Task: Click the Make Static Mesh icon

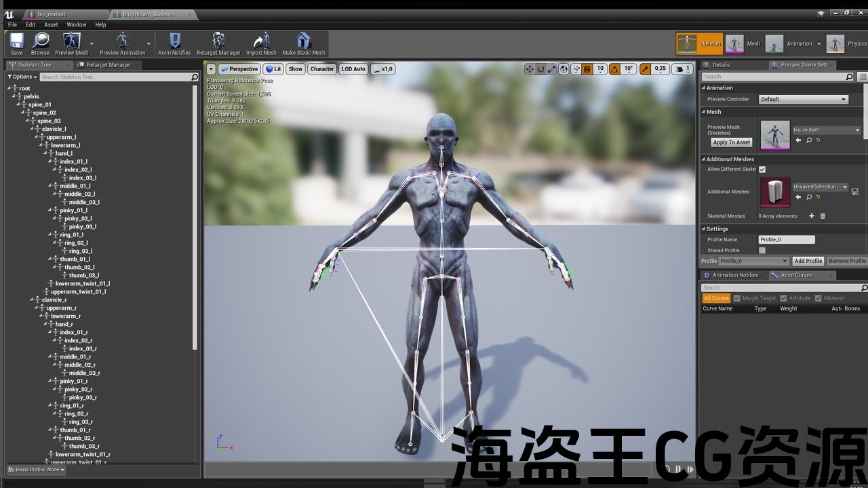Action: click(303, 43)
